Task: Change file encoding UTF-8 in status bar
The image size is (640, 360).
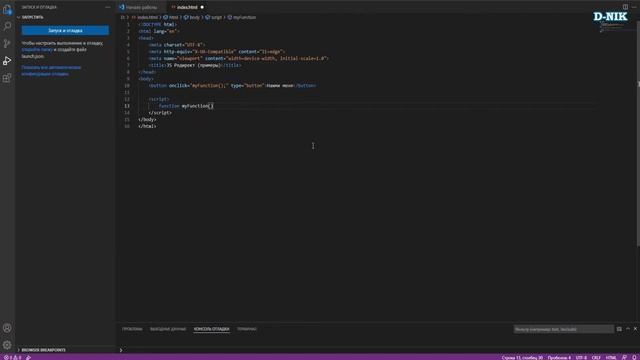Action: point(581,358)
